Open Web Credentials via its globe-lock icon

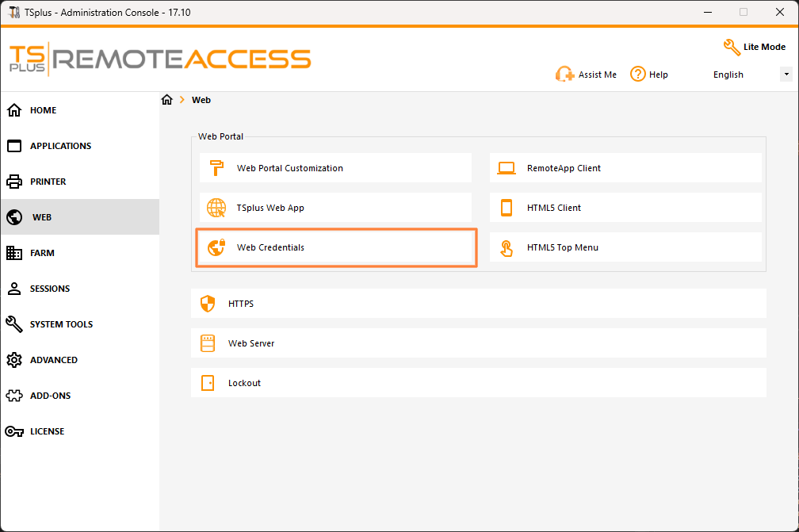(x=216, y=247)
